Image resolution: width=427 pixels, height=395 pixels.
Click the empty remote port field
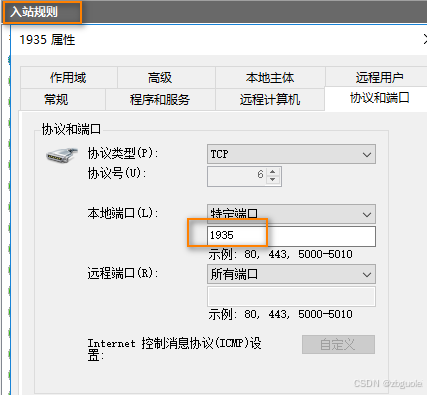click(291, 296)
